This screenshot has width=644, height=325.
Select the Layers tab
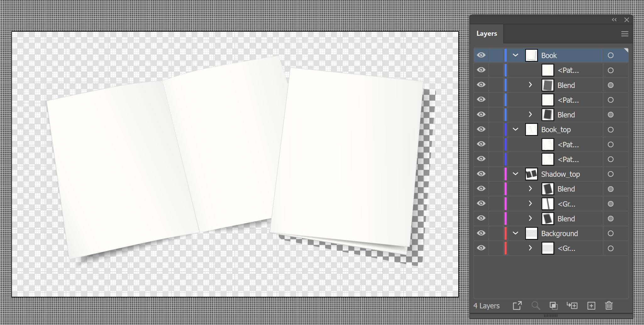click(487, 33)
